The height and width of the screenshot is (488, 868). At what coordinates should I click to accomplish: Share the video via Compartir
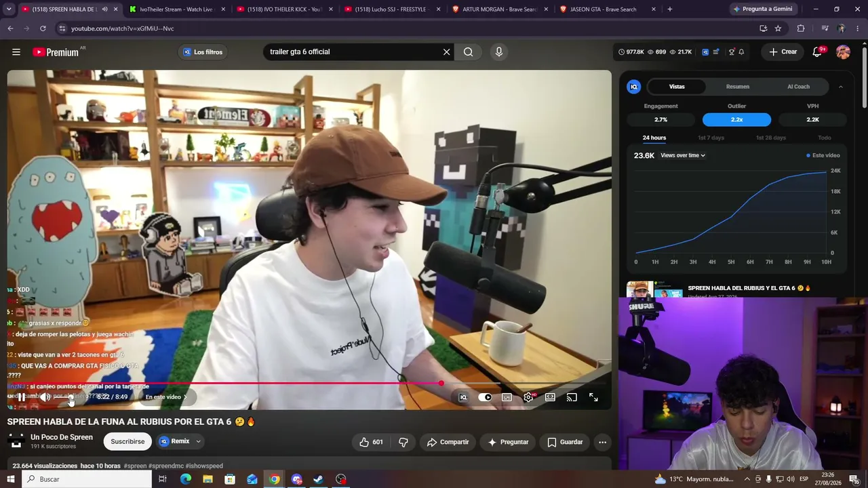[x=448, y=442]
